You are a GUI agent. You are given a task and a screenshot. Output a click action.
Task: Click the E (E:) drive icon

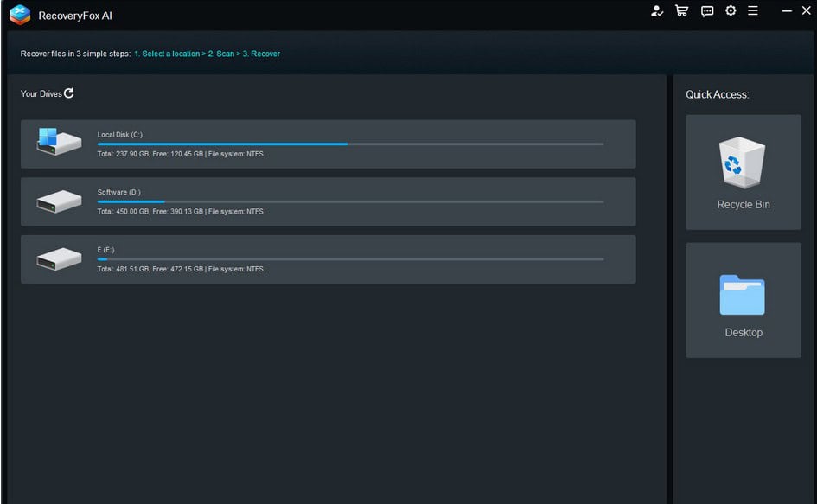click(59, 258)
